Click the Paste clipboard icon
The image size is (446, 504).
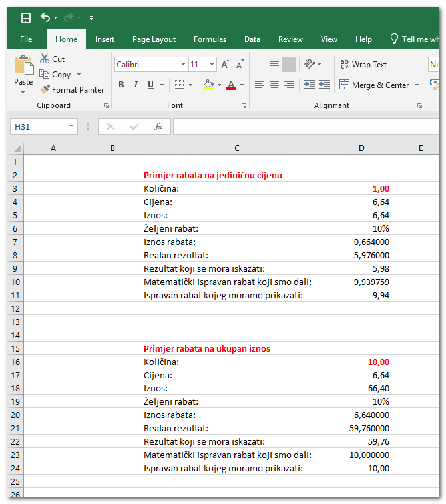coord(24,65)
